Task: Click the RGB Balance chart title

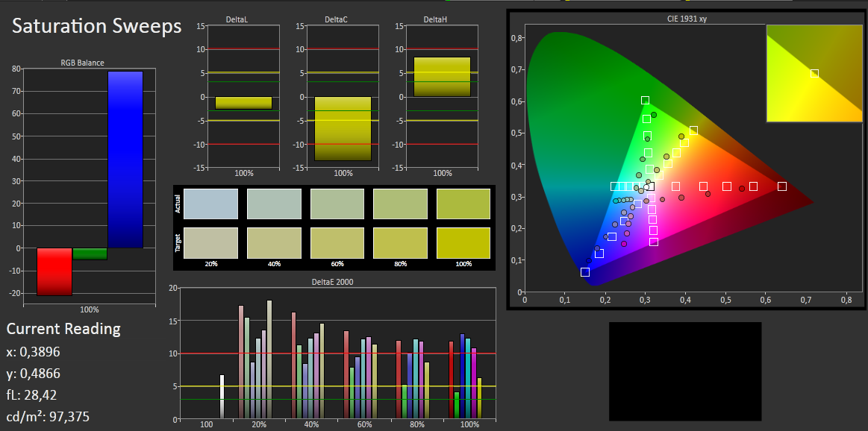Action: 83,63
